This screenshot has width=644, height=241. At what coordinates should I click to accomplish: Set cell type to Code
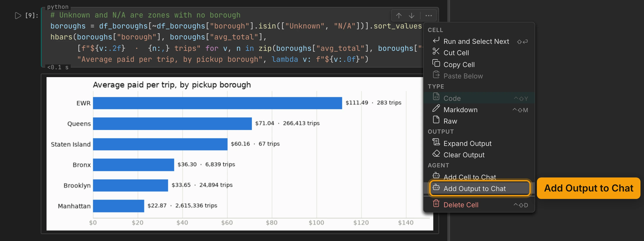click(479, 98)
